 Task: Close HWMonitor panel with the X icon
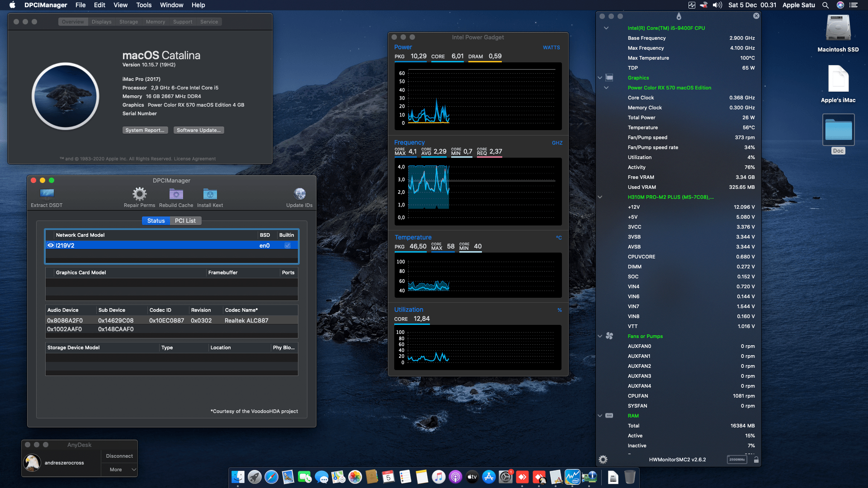coord(756,16)
